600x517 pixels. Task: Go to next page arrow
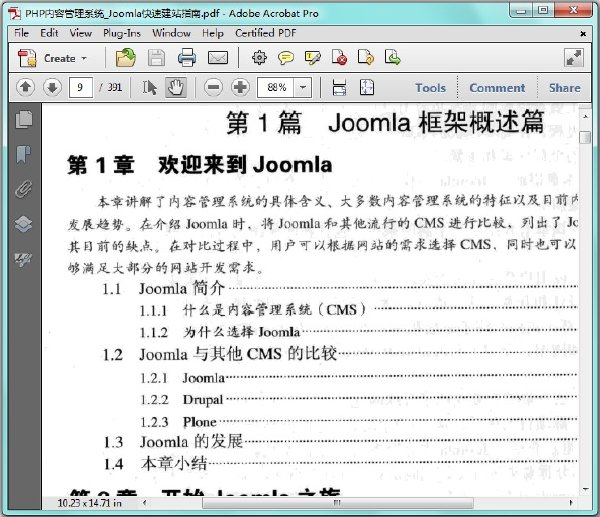coord(52,87)
